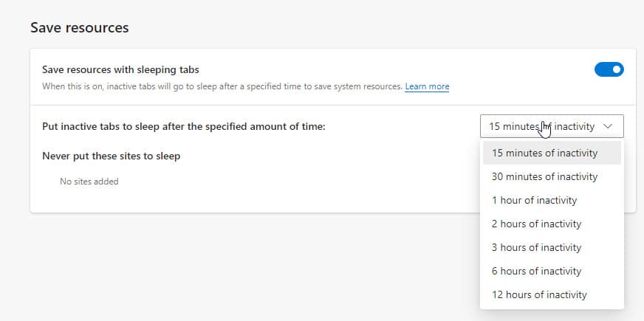
Task: Click the 'Put inactive tabs to sleep' setting label
Action: pyautogui.click(x=184, y=126)
